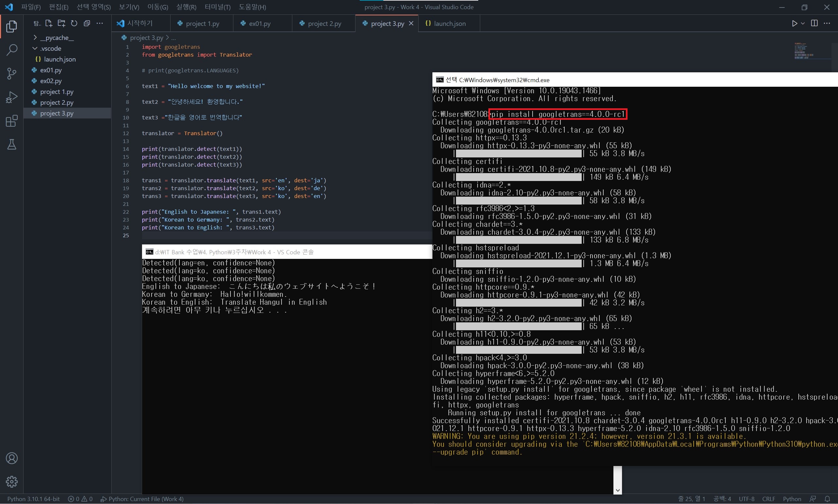838x504 pixels.
Task: Click the Refresh Explorer icon
Action: click(x=74, y=24)
